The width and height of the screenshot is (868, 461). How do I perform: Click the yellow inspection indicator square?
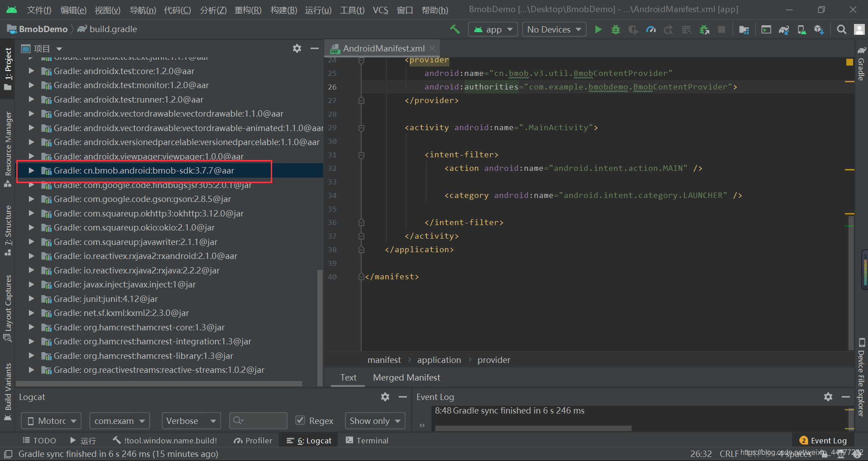(x=849, y=62)
